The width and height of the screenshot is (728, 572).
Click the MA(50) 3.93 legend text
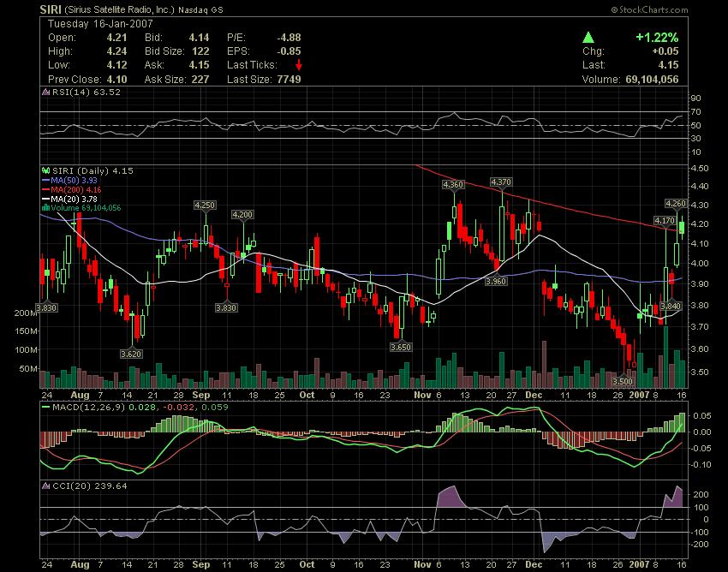(74, 180)
